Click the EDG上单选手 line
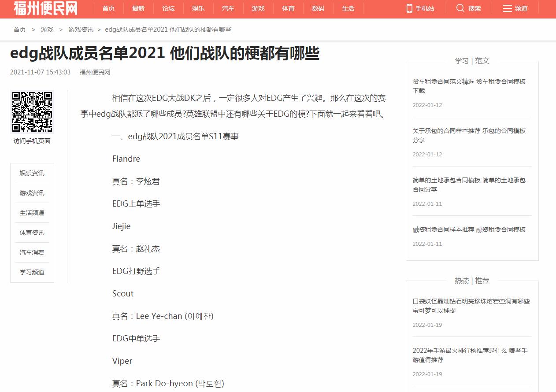 [x=136, y=203]
